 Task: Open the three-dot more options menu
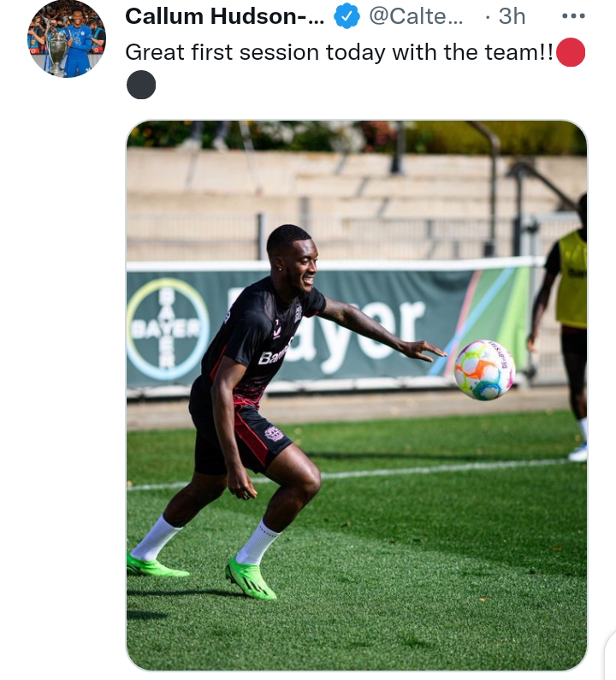coord(573,16)
